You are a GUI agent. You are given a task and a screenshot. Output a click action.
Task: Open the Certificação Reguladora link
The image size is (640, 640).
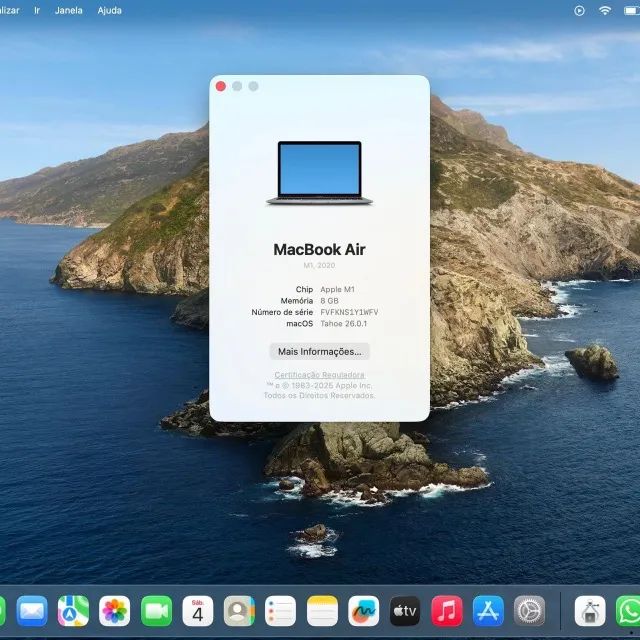[320, 375]
